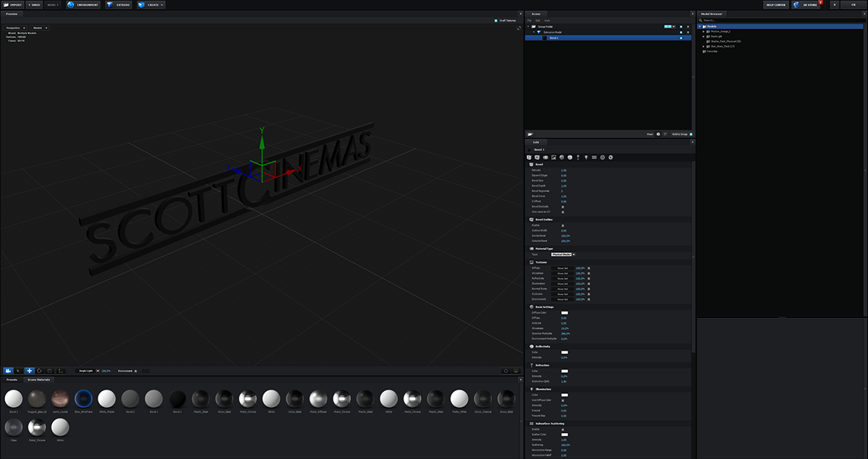868x459 pixels.
Task: Jump to Textures section icon in Edit panel
Action: [553, 157]
